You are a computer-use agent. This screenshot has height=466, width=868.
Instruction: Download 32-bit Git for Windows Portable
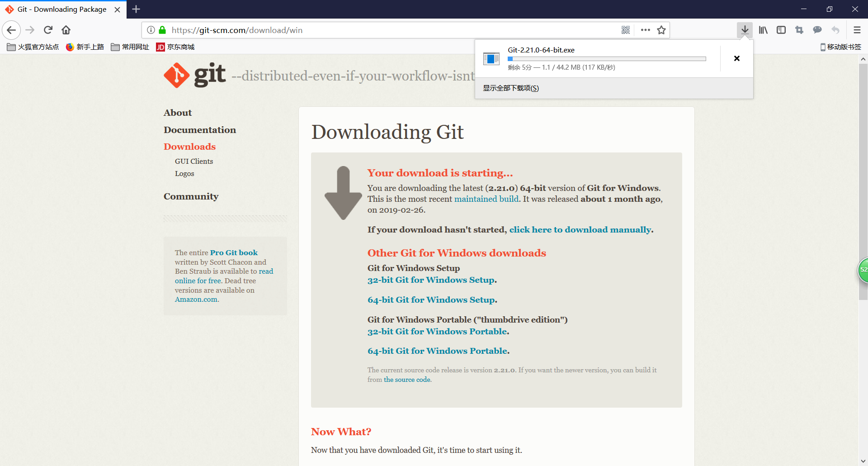[438, 332]
